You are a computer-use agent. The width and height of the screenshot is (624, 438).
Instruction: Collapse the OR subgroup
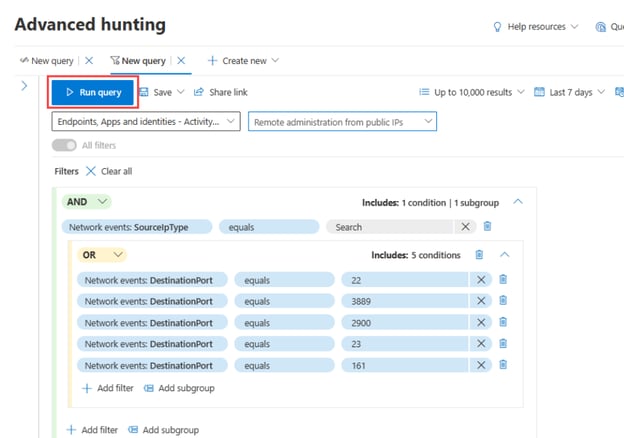point(505,255)
